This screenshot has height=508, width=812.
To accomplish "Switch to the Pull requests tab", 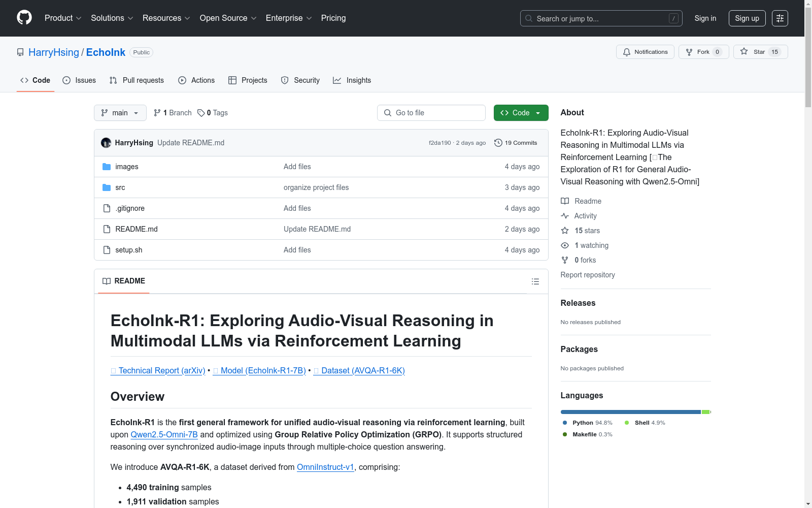I will click(x=137, y=80).
